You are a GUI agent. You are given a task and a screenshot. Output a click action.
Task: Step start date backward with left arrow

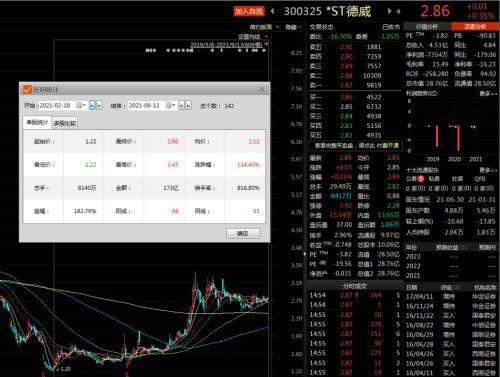(92, 106)
